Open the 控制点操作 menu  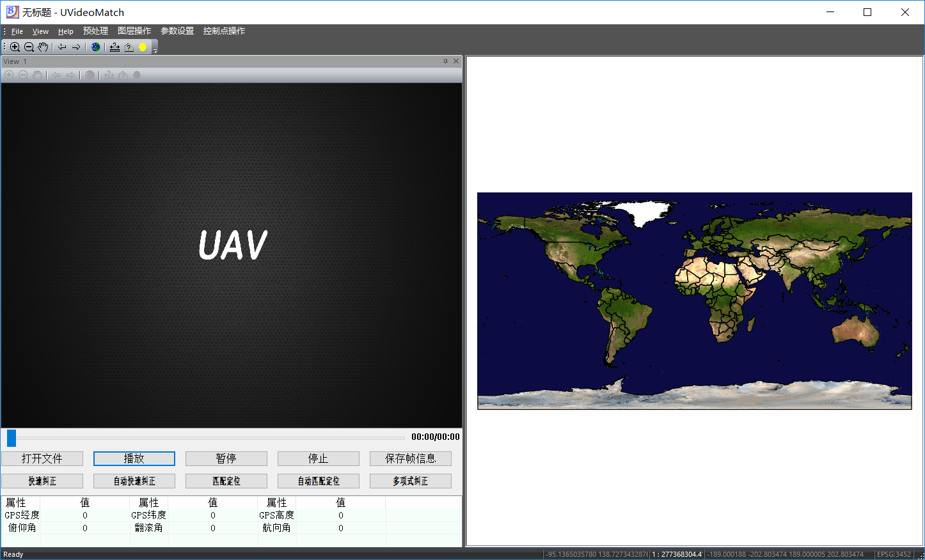[224, 31]
